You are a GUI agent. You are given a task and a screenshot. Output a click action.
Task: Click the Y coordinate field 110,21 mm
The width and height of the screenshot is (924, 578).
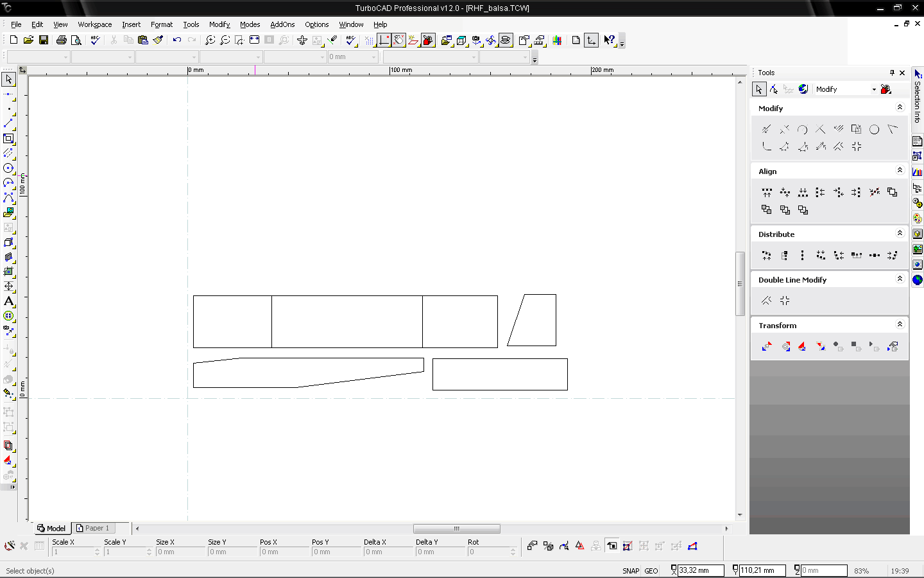[762, 570]
